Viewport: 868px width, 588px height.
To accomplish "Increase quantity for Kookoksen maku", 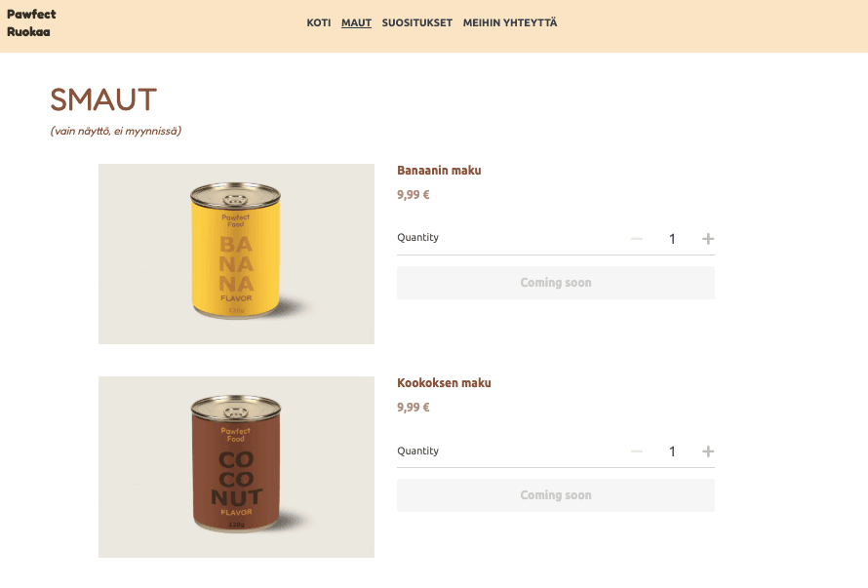I will click(707, 451).
